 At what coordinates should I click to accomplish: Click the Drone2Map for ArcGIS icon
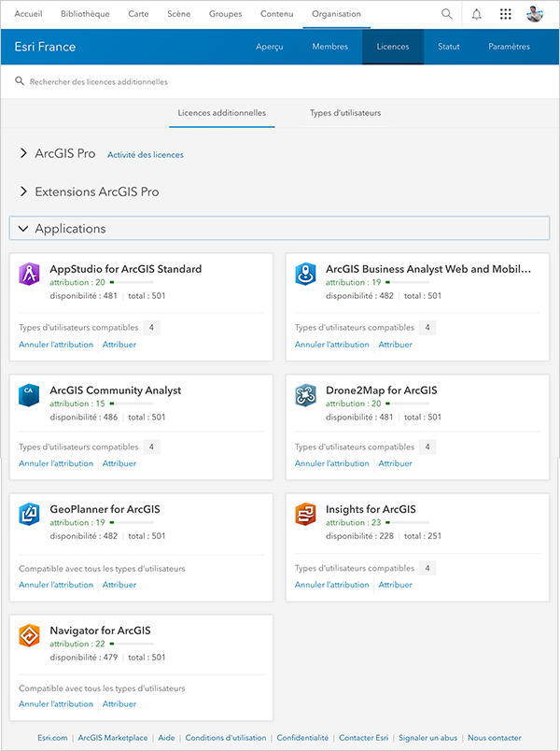pyautogui.click(x=305, y=395)
